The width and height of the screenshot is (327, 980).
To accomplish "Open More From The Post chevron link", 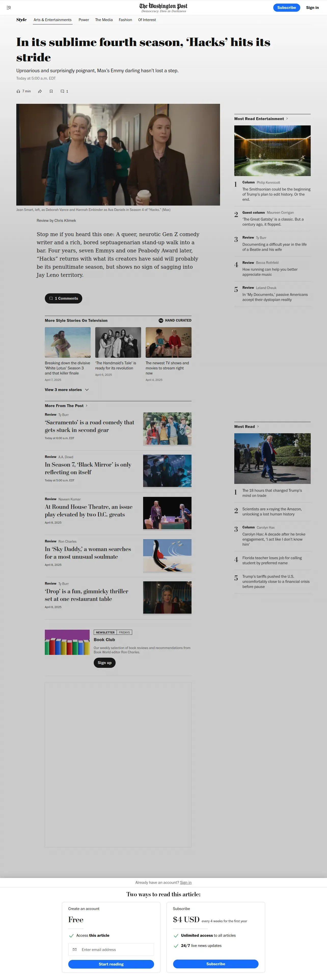I will pos(86,406).
